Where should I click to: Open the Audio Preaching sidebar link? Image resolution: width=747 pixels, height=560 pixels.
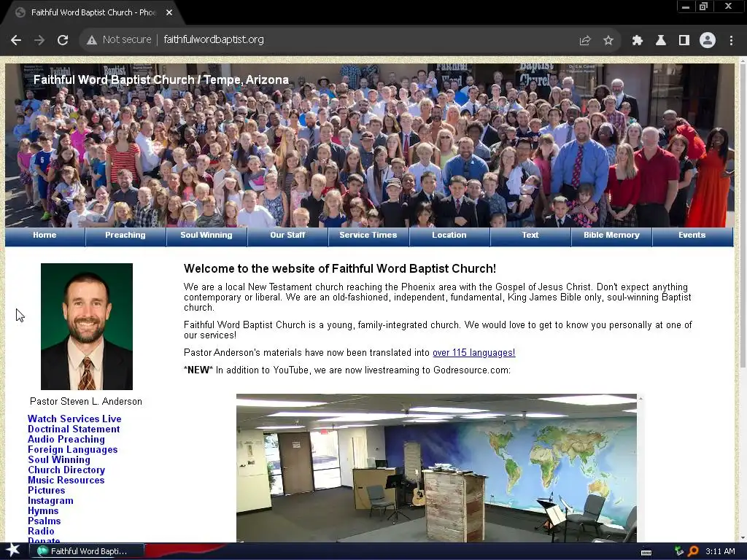click(66, 440)
